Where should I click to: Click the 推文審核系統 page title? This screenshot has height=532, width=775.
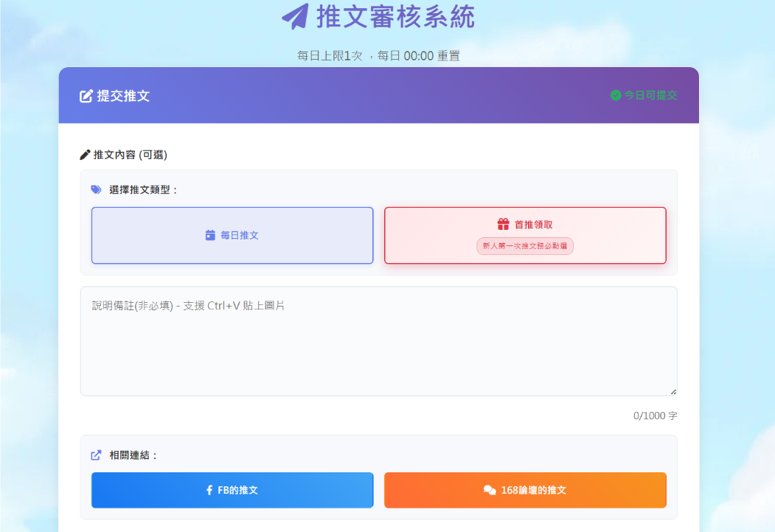point(395,16)
